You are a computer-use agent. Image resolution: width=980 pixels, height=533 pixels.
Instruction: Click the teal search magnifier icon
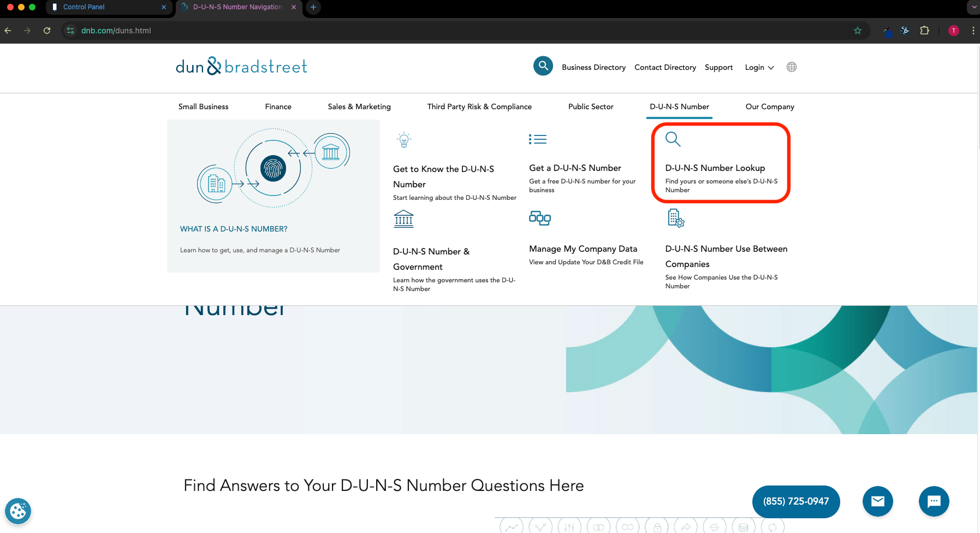coord(543,66)
